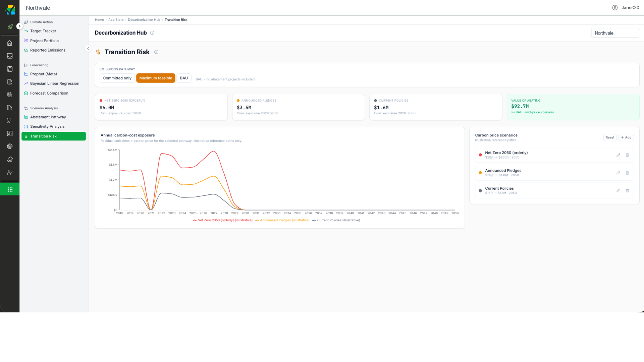Image resolution: width=644 pixels, height=362 pixels.
Task: Select BAU emissions pathway
Action: coord(184,78)
